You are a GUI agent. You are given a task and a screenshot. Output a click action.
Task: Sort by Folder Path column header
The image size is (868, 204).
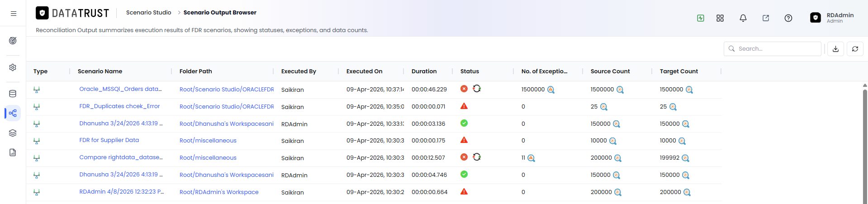coord(195,71)
